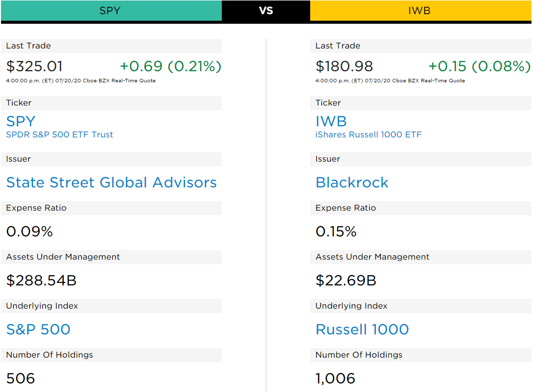533x392 pixels.
Task: Click IWB Expense Ratio label
Action: tap(346, 208)
